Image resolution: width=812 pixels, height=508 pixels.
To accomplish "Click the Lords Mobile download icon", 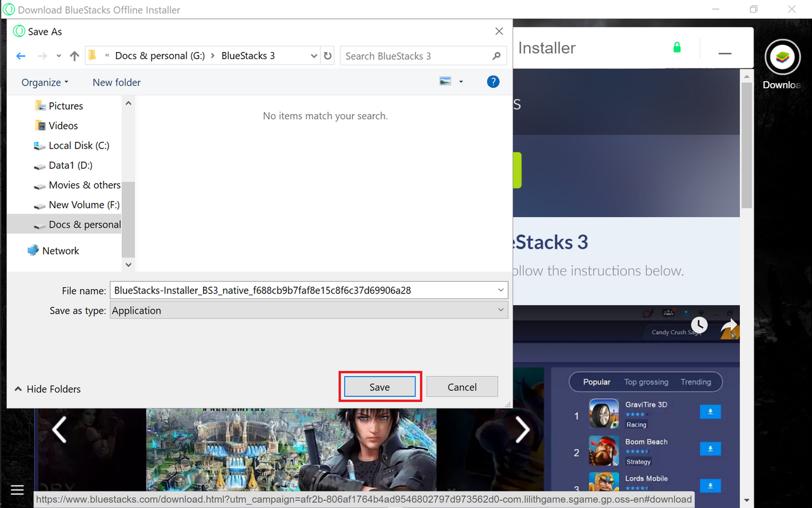I will 710,485.
